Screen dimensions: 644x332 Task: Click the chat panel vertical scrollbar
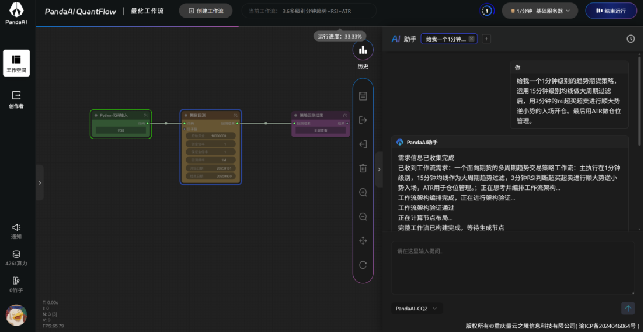coord(639,101)
